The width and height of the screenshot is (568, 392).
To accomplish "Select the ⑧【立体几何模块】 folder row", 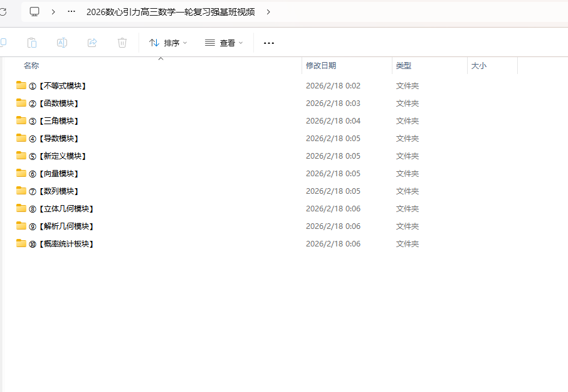I will tap(65, 209).
